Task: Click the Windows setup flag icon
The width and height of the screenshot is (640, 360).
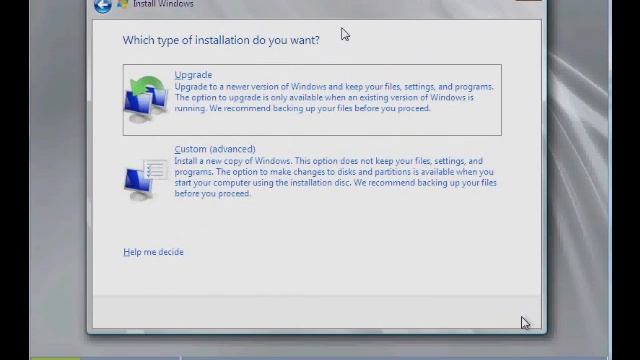Action: (x=122, y=4)
